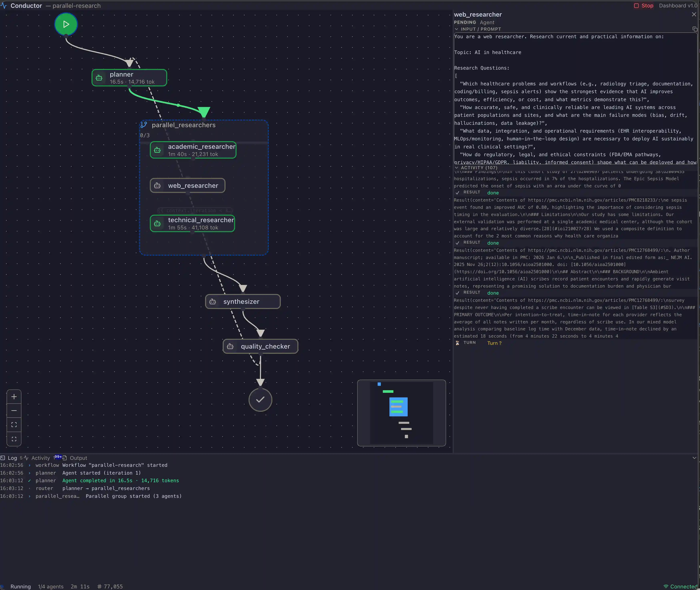700x590 pixels.
Task: Click the Log panel icon
Action: pyautogui.click(x=3, y=458)
